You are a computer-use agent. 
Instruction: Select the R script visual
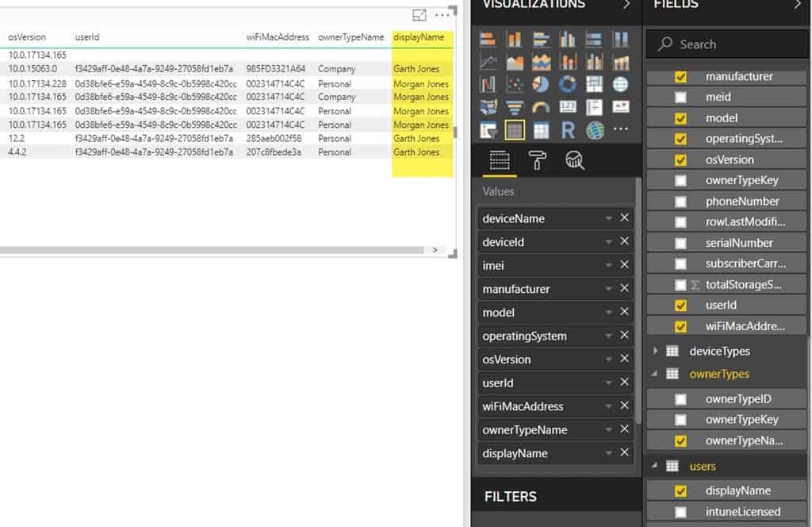568,130
